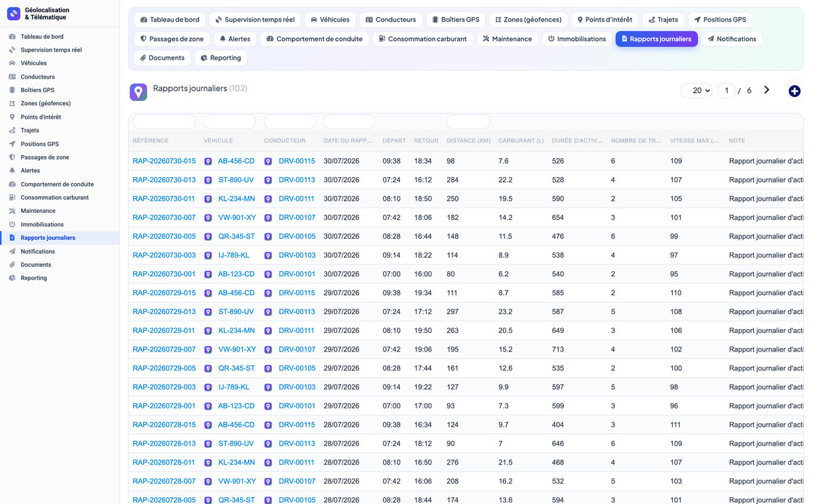
Task: Click the Zones (géofences) sidebar icon
Action: [12, 104]
